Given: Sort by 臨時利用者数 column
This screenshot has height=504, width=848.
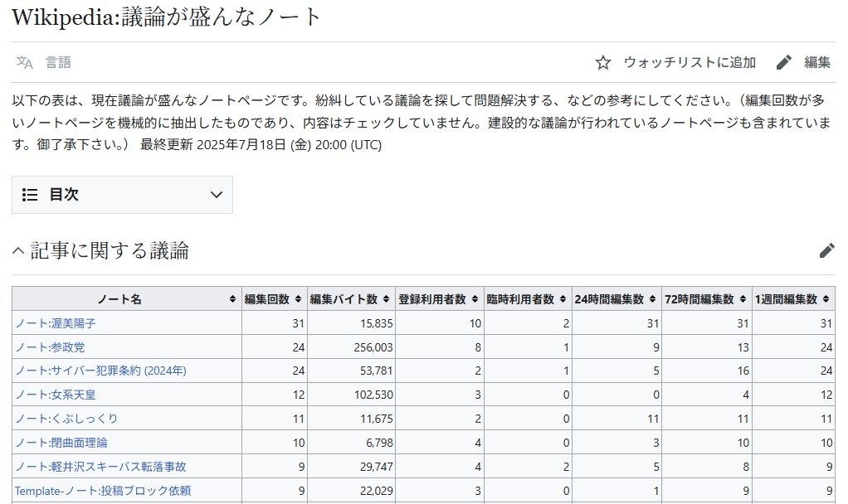Looking at the screenshot, I should (563, 299).
